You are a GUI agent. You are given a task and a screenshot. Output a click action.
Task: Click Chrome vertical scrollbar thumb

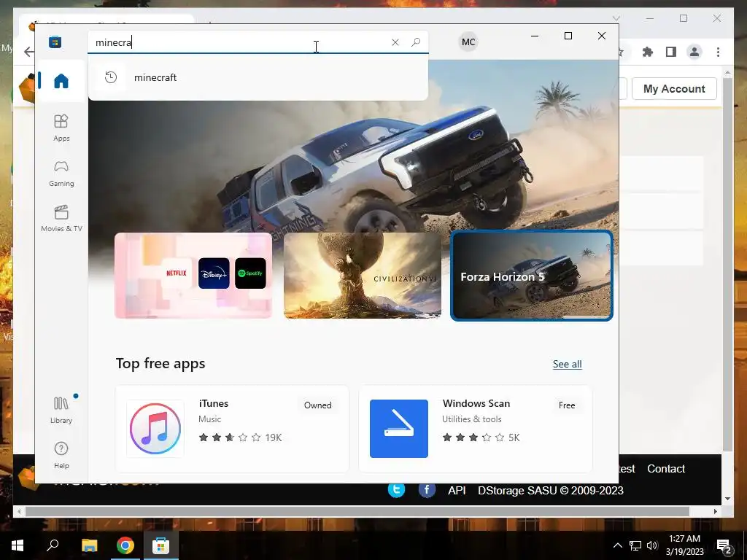click(727, 264)
